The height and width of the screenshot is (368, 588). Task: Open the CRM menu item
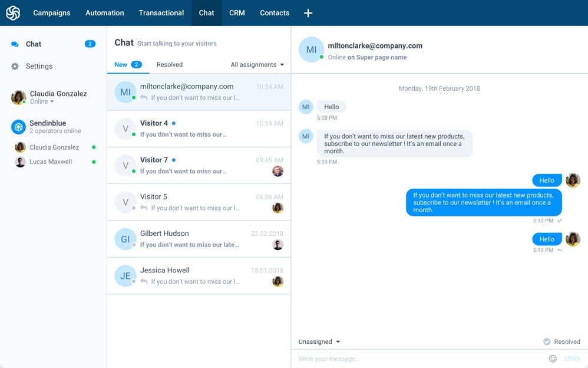[237, 13]
